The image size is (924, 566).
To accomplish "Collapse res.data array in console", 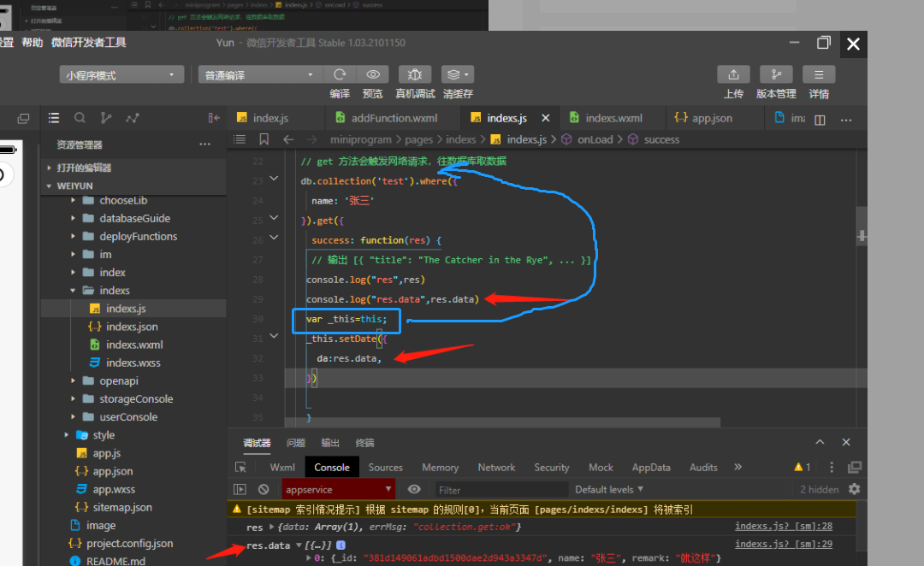I will coord(299,545).
